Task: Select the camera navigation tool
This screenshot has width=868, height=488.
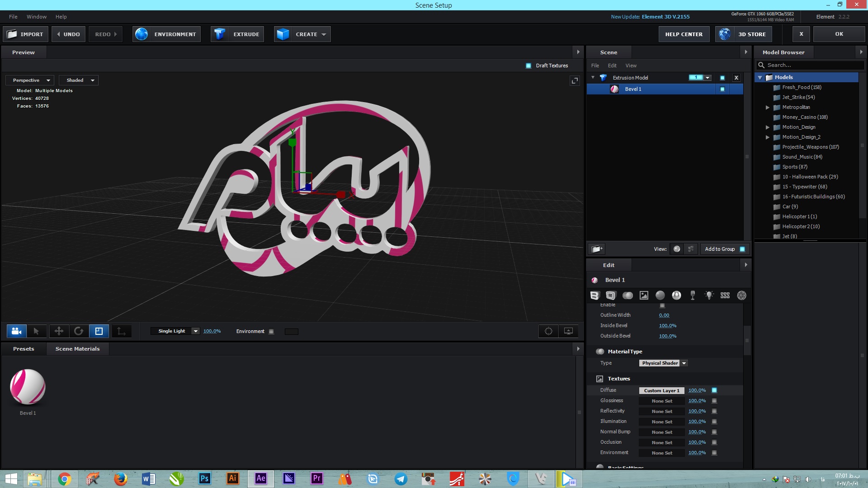Action: pos(17,331)
